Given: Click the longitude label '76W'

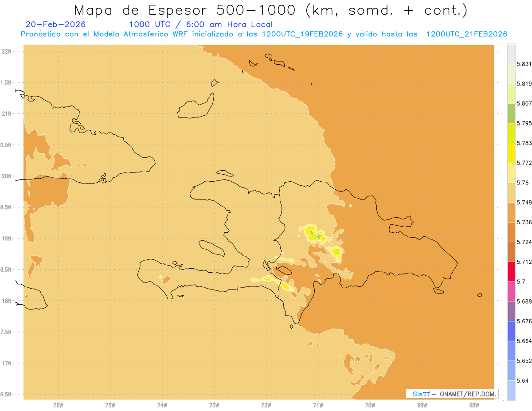Looking at the screenshot, I should click(x=58, y=405).
